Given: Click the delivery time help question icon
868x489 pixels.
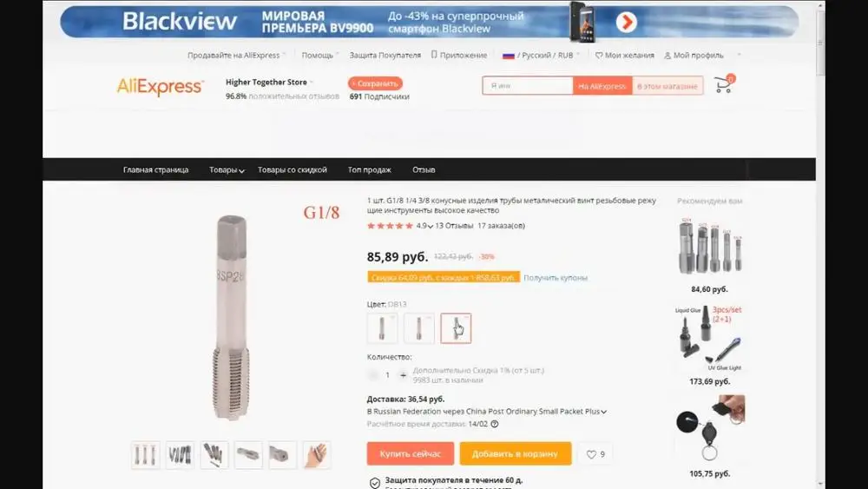Looking at the screenshot, I should point(495,424).
